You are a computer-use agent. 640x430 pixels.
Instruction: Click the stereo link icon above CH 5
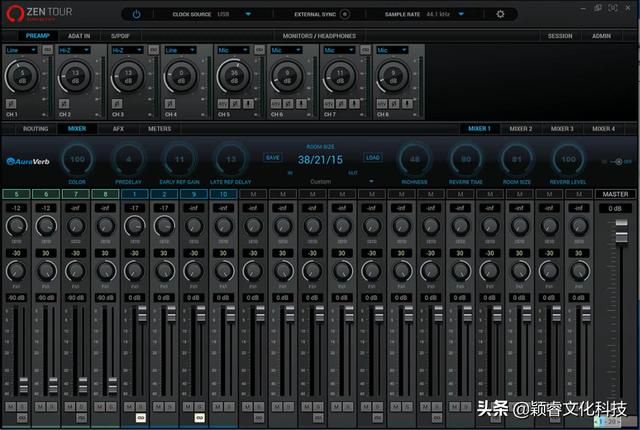[x=259, y=50]
